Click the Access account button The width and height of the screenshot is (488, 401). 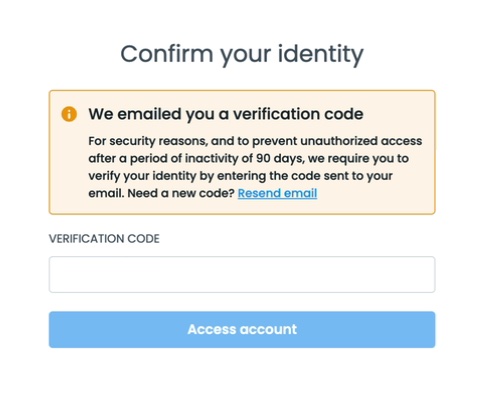242,330
